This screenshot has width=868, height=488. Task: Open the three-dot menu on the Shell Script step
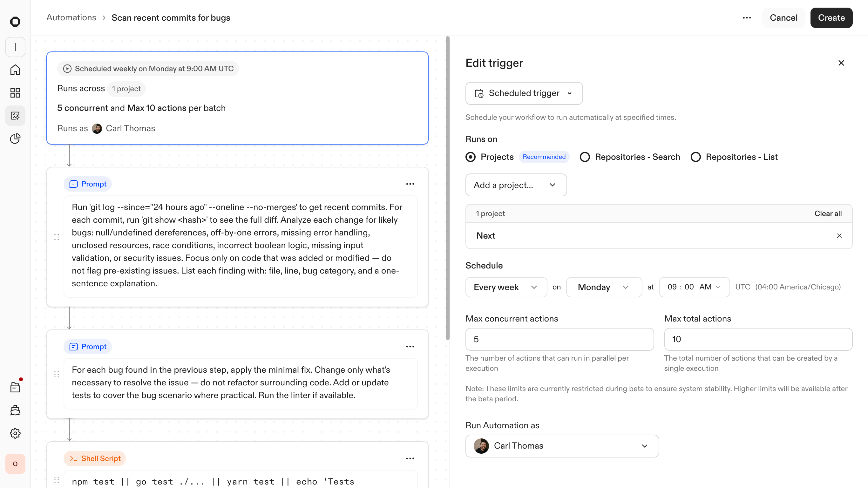point(410,458)
